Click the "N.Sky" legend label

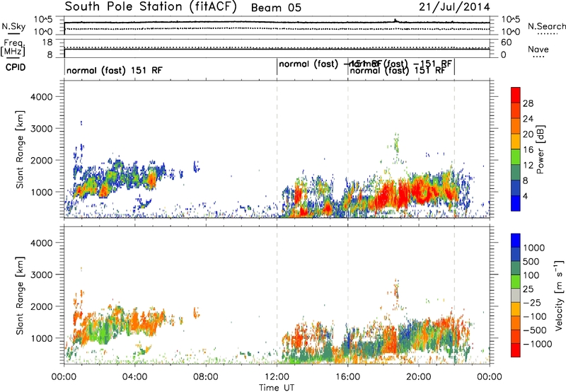[x=13, y=26]
